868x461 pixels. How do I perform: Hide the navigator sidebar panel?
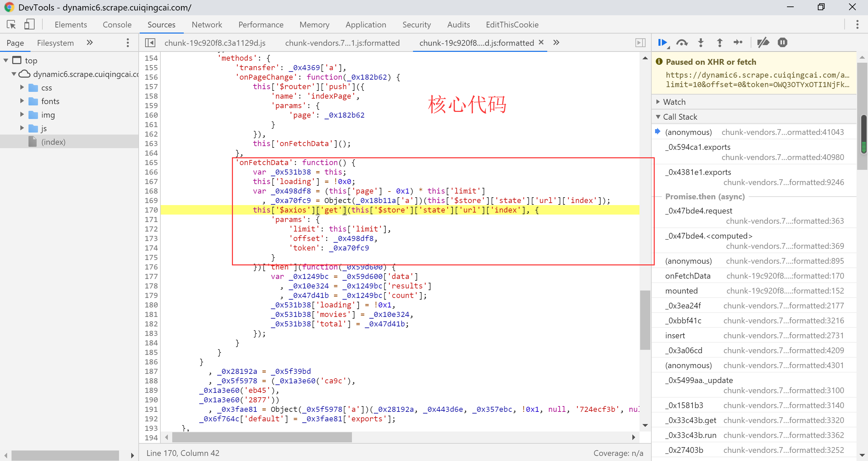click(x=150, y=43)
